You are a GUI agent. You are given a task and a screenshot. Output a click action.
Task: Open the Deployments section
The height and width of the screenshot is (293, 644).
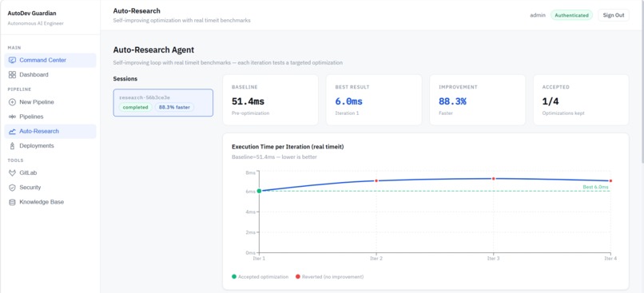pos(50,145)
